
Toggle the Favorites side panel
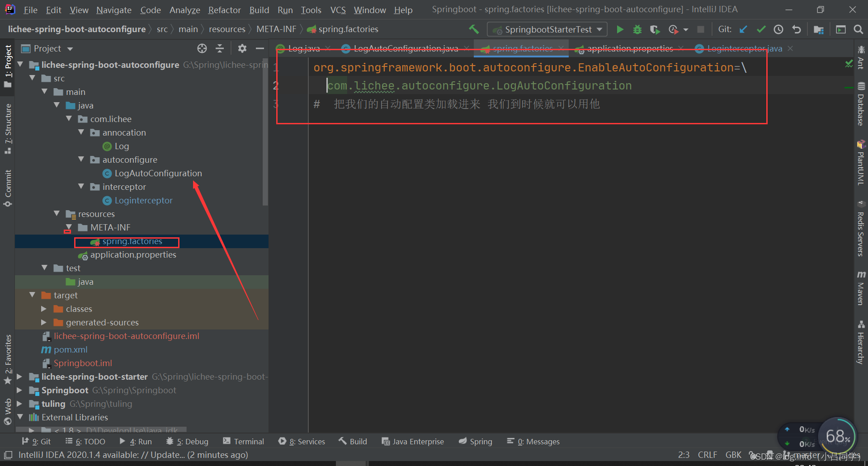click(8, 359)
